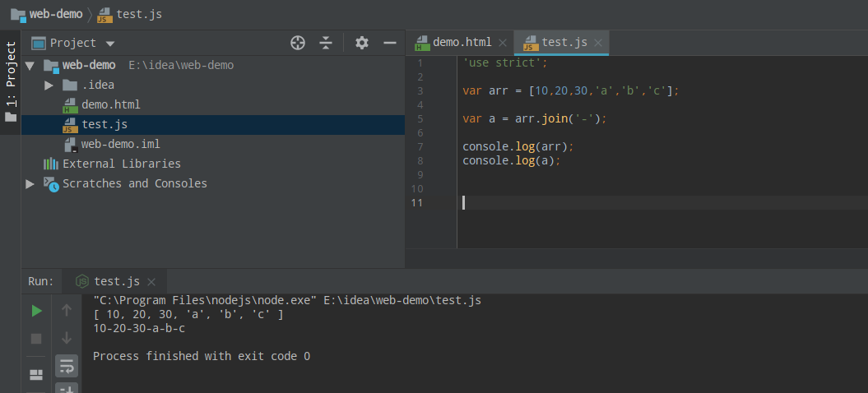The width and height of the screenshot is (868, 393).
Task: Close the test.js Run tab
Action: (x=151, y=282)
